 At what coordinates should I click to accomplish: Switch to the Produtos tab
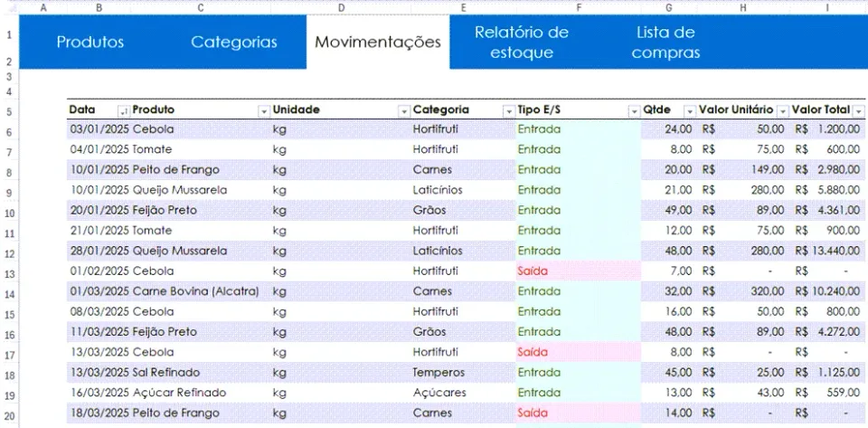tap(90, 43)
